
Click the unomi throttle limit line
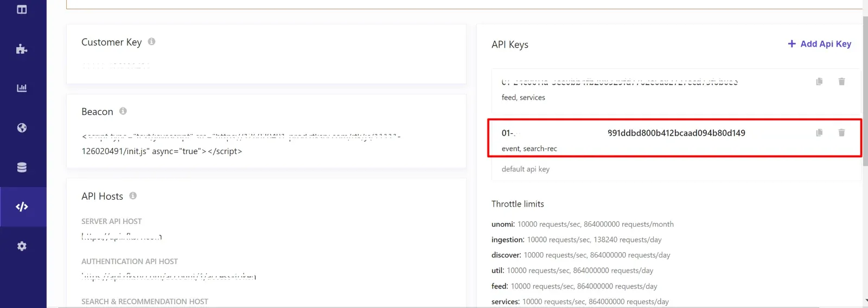583,224
